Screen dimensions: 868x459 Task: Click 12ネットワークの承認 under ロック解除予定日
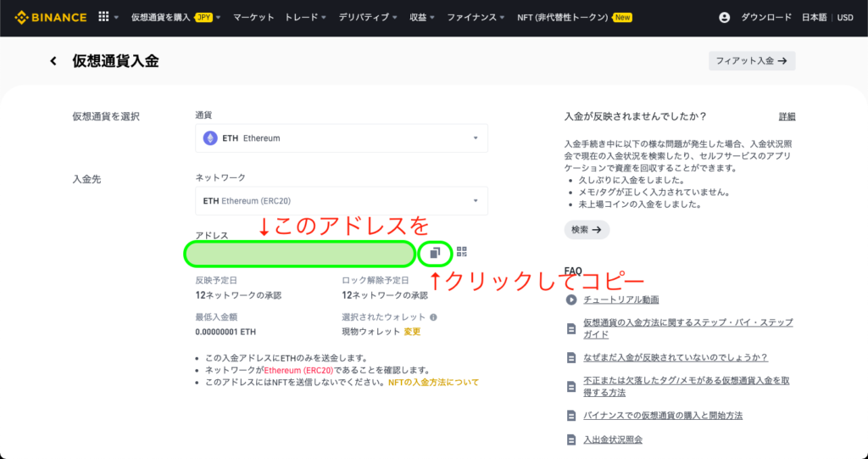385,295
